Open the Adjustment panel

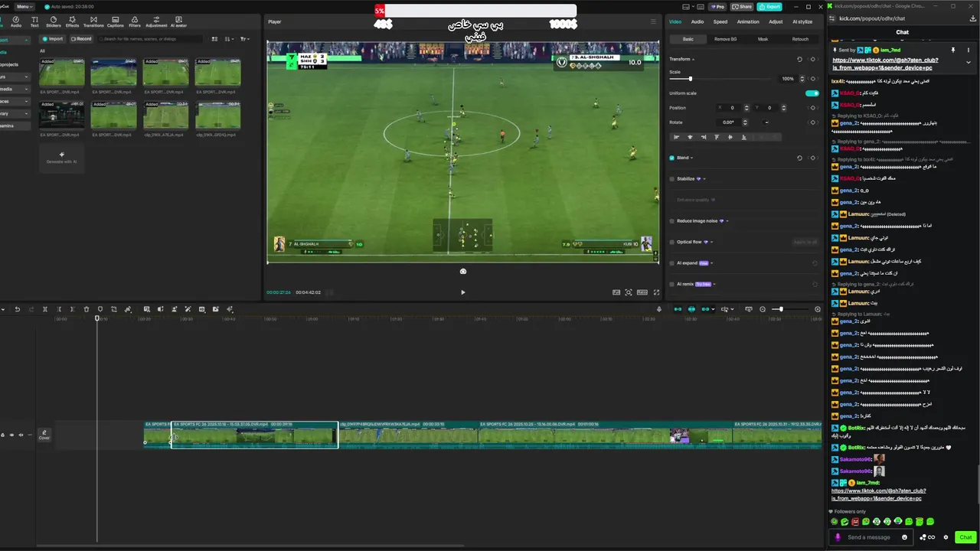tap(156, 21)
